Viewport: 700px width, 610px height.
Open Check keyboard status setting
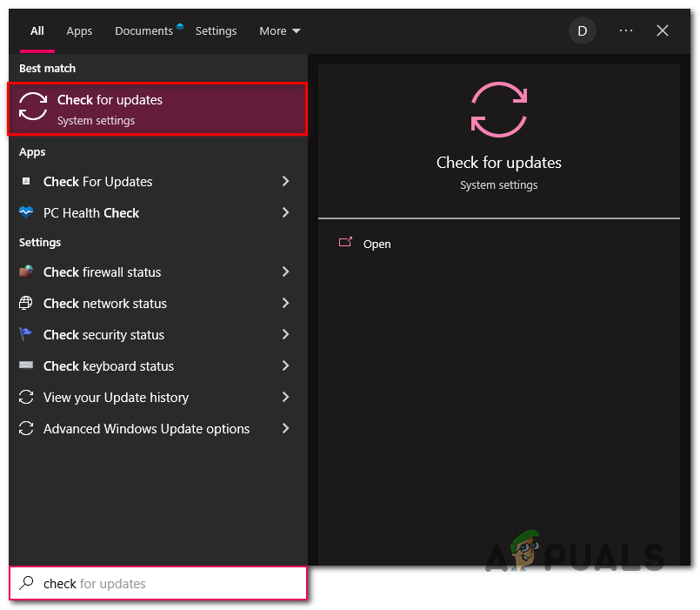click(157, 365)
